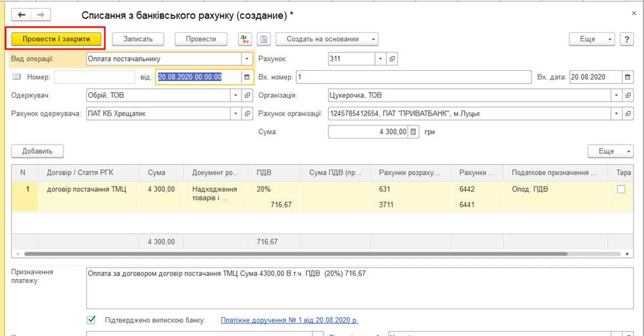Click the Призначення платежу text field
The height and width of the screenshot is (336, 644).
(x=359, y=288)
